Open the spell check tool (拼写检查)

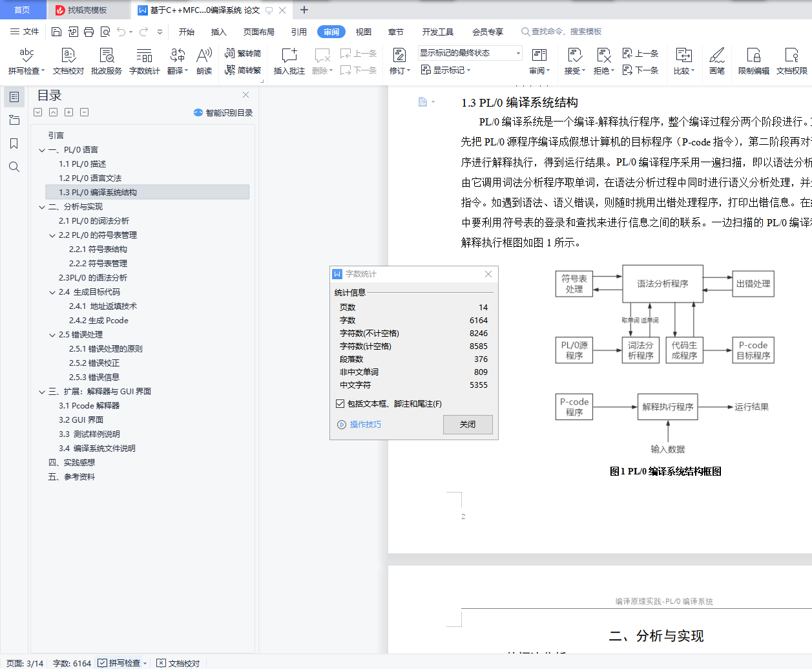tap(26, 61)
